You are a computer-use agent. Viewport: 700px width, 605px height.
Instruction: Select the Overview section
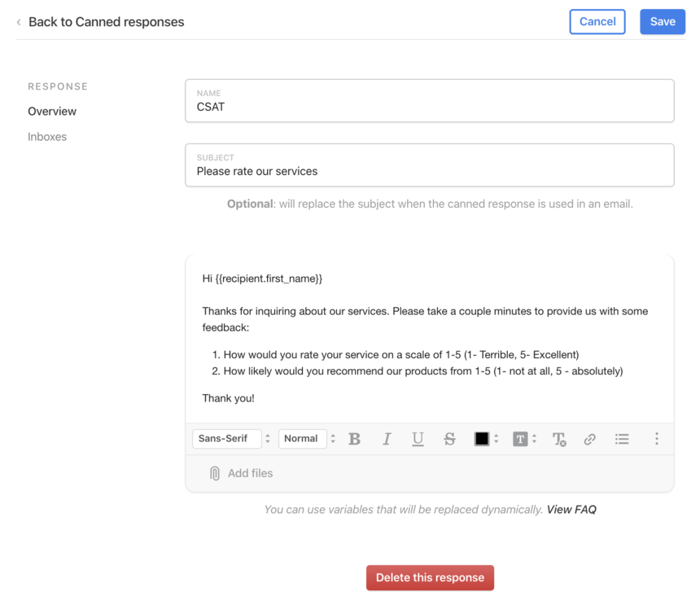(x=52, y=112)
